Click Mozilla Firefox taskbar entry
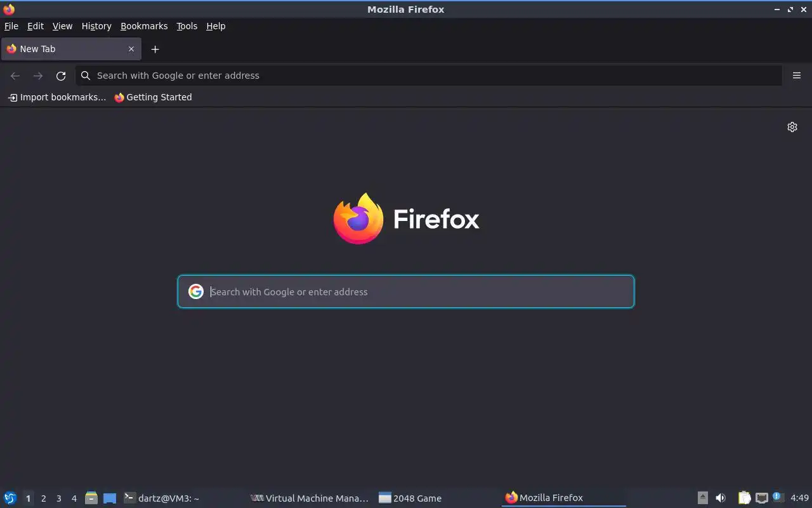The width and height of the screenshot is (812, 508). [563, 498]
